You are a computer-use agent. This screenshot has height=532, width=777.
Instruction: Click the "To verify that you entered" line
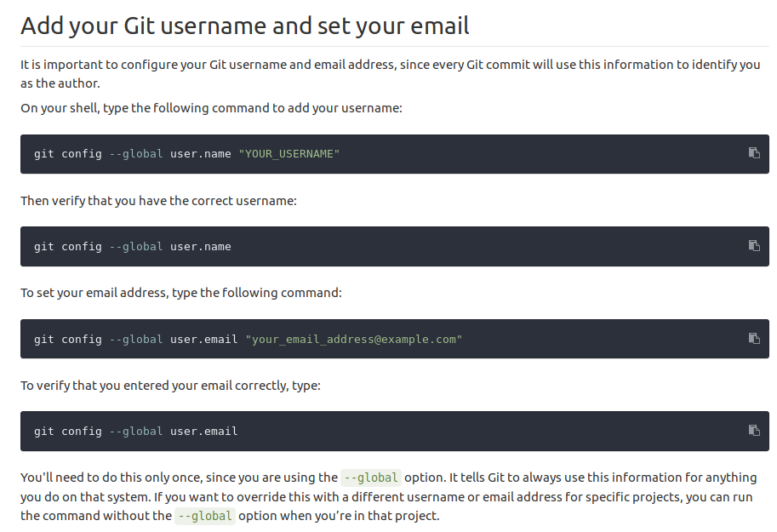169,386
